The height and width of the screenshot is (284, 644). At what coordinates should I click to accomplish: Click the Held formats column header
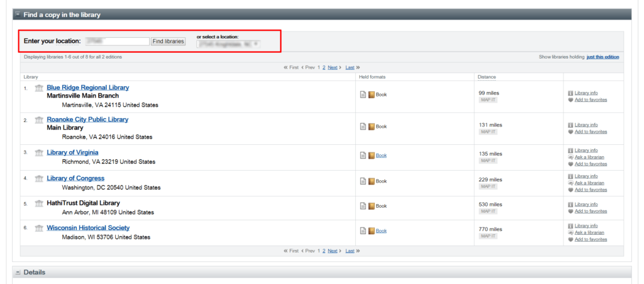(x=372, y=77)
